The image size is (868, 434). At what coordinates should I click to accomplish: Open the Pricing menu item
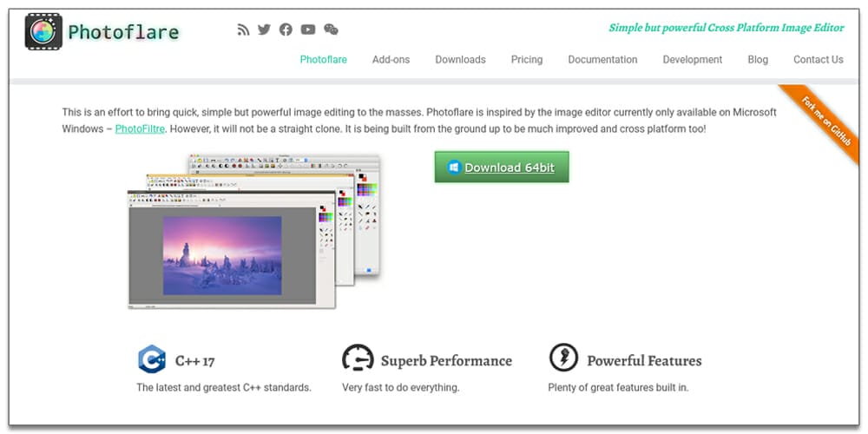coord(527,60)
